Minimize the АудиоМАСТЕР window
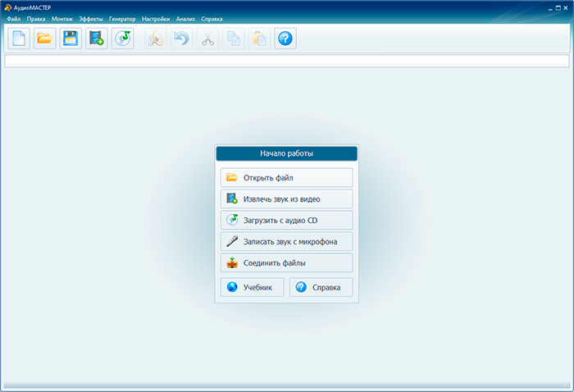 (x=550, y=8)
